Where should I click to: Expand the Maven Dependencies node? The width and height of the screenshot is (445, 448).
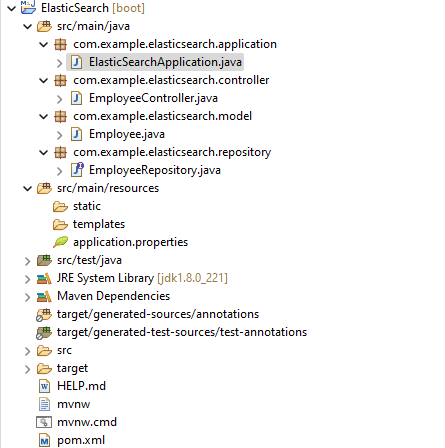pos(27,297)
